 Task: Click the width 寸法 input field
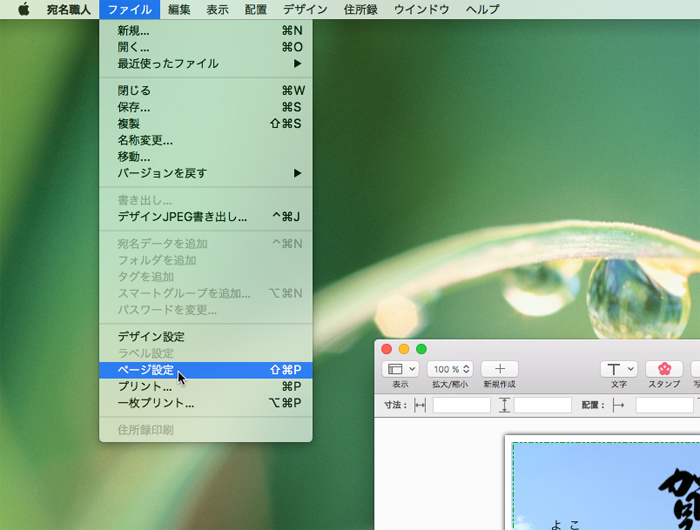tap(461, 405)
